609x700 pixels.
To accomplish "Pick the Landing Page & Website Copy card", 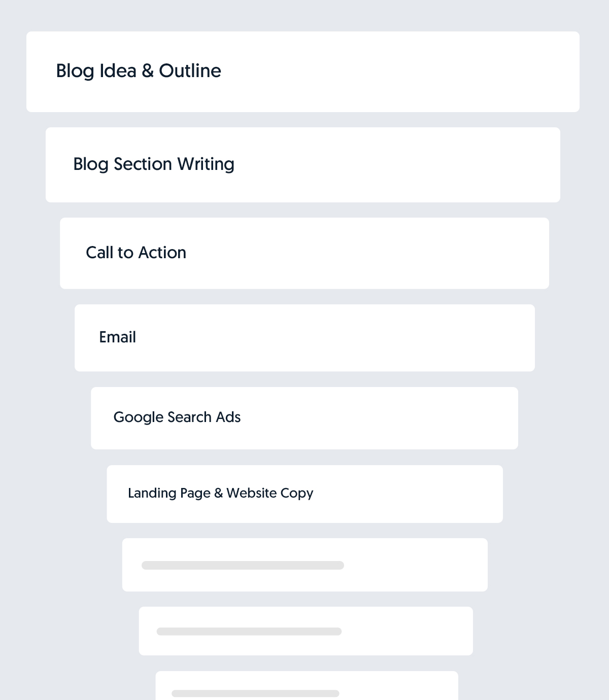I will click(304, 494).
